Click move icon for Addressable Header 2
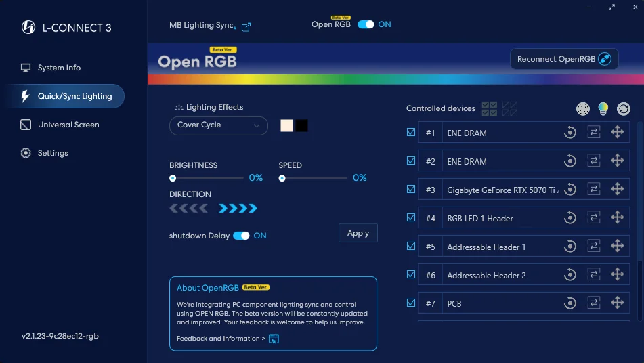The height and width of the screenshot is (363, 644). pos(618,274)
